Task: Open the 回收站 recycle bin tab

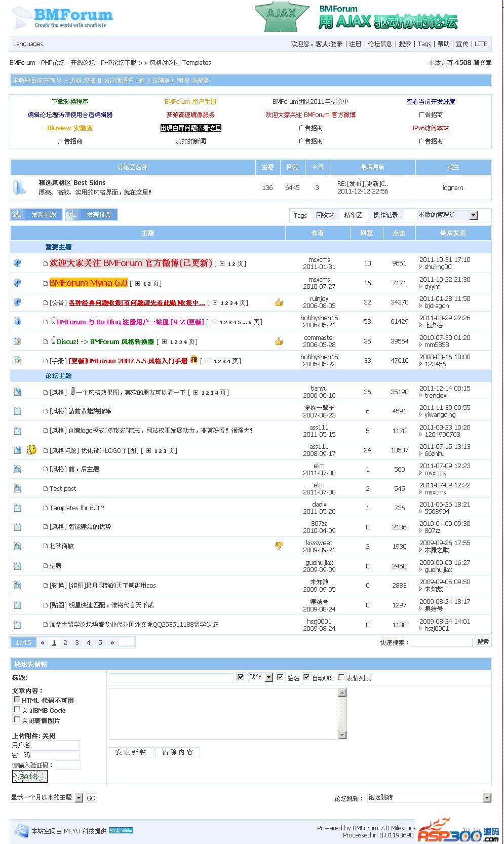Action: (x=325, y=215)
